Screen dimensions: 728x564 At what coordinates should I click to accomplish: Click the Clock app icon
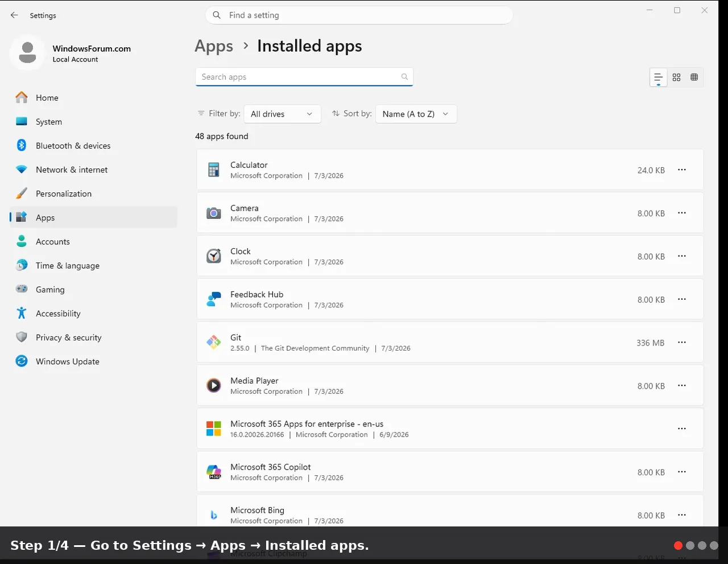click(214, 256)
